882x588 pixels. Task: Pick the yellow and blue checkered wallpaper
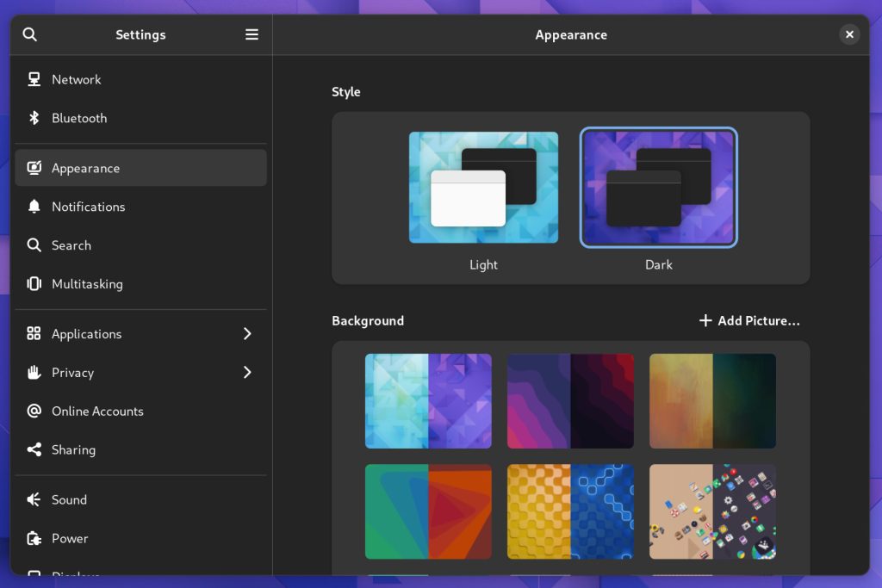pos(570,511)
